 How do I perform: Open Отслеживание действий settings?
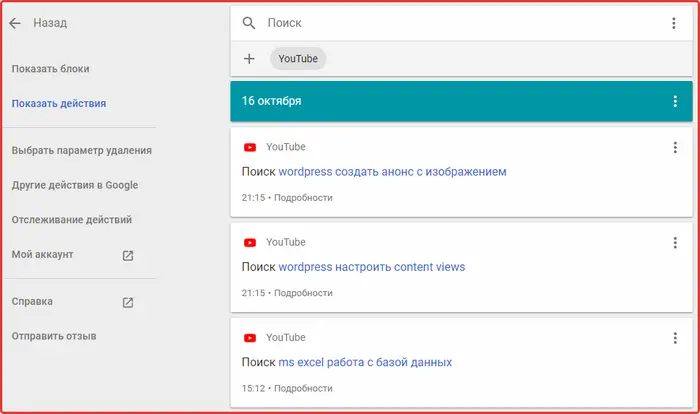tap(72, 220)
